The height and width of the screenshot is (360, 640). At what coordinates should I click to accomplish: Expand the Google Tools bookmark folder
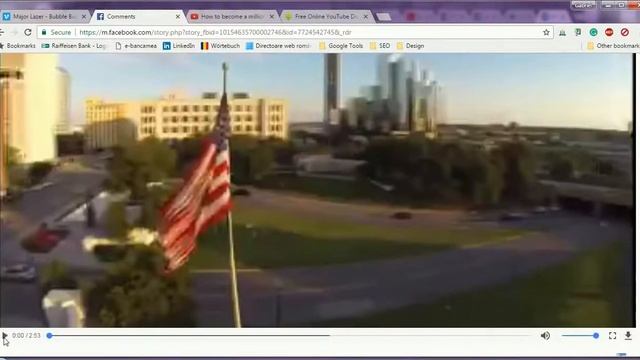tap(341, 46)
